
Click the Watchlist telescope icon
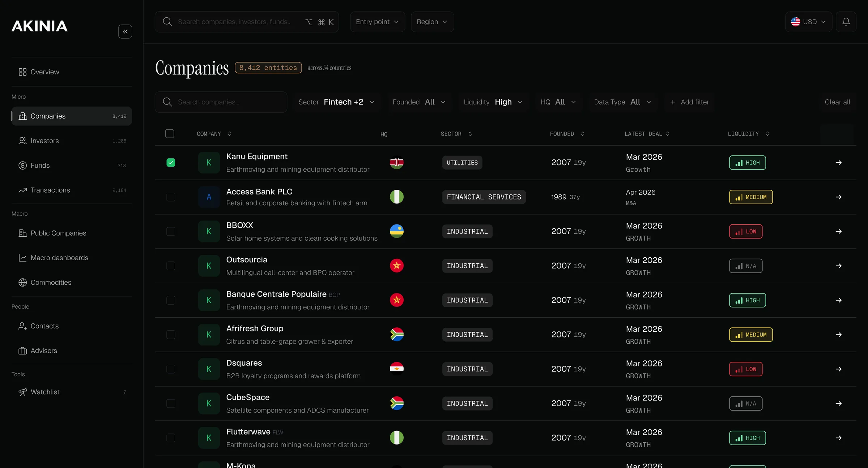(22, 392)
